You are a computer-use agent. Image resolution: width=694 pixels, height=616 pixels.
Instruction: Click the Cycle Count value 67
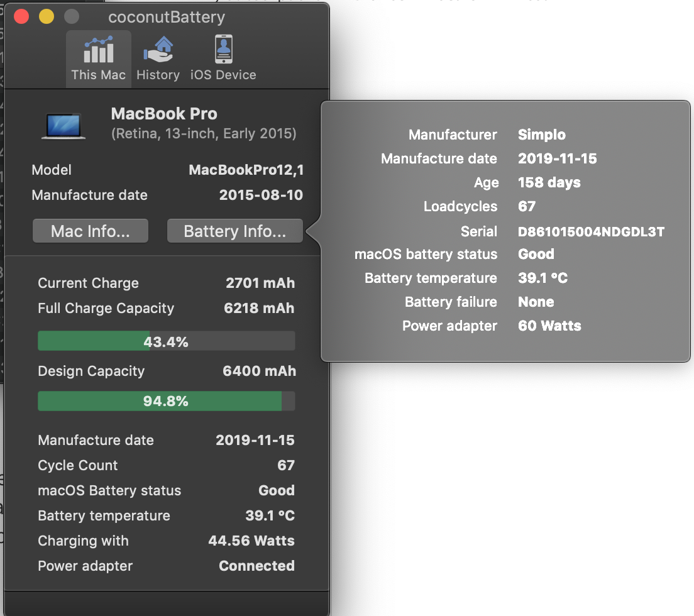(286, 465)
